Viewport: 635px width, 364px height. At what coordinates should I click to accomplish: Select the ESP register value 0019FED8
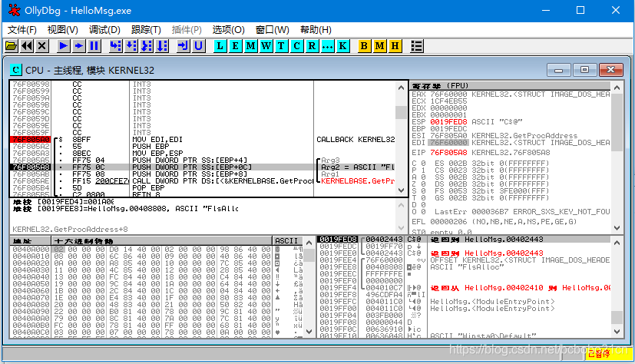click(448, 122)
